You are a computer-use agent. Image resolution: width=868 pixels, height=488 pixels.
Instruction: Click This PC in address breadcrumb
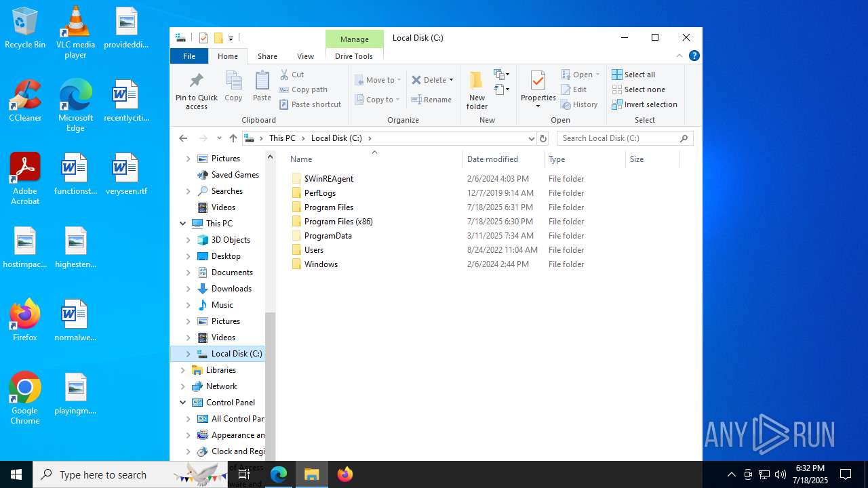(282, 138)
